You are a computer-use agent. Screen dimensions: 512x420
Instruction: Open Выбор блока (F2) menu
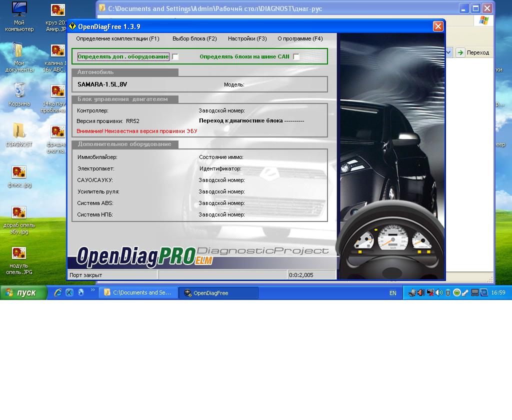[x=194, y=38]
